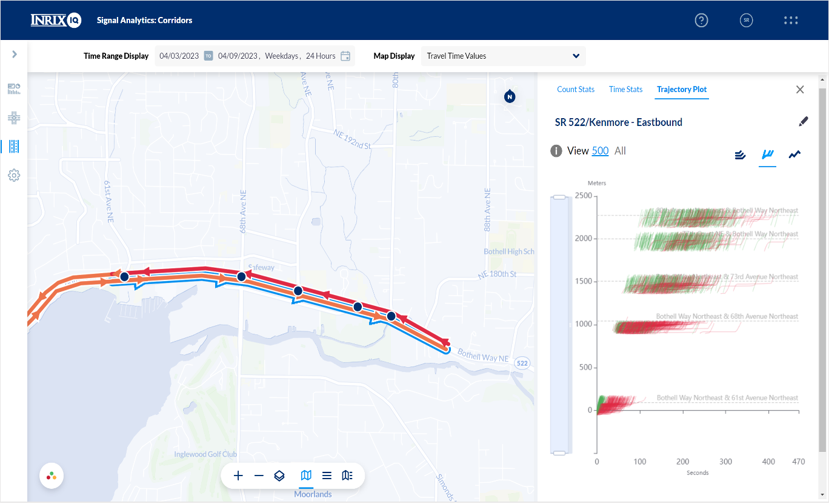The image size is (829, 504).
Task: Open the calendar date picker
Action: [x=345, y=56]
